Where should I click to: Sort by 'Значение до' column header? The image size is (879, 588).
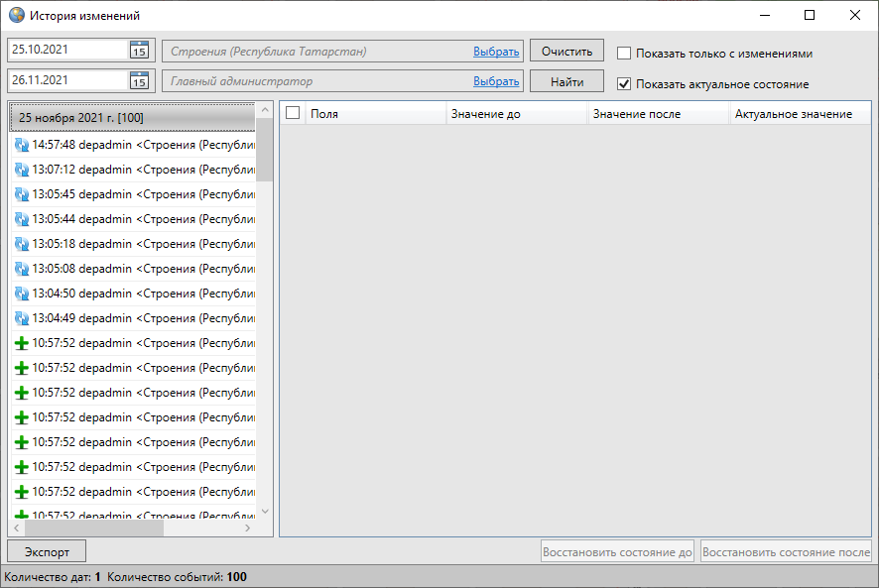pyautogui.click(x=516, y=114)
